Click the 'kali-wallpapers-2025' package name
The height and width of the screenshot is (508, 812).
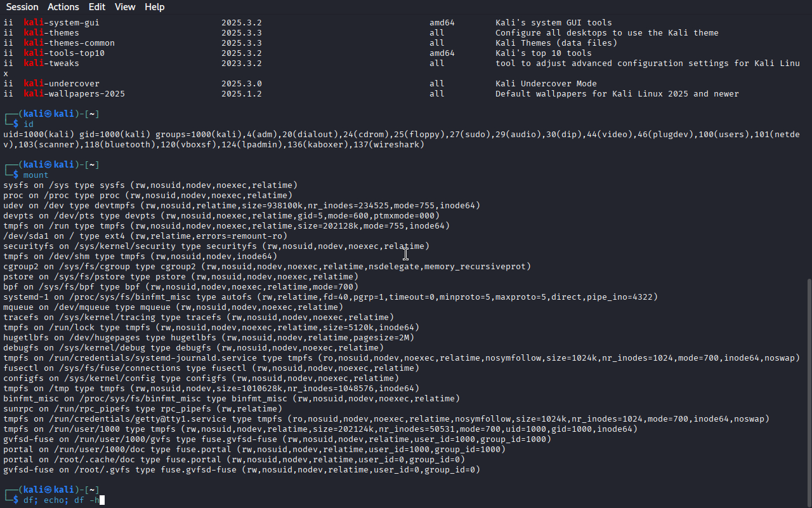click(74, 94)
